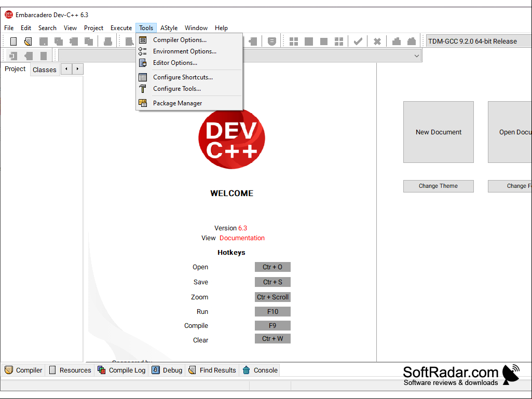This screenshot has width=532, height=399.
Task: Open the Project menu
Action: click(x=93, y=28)
